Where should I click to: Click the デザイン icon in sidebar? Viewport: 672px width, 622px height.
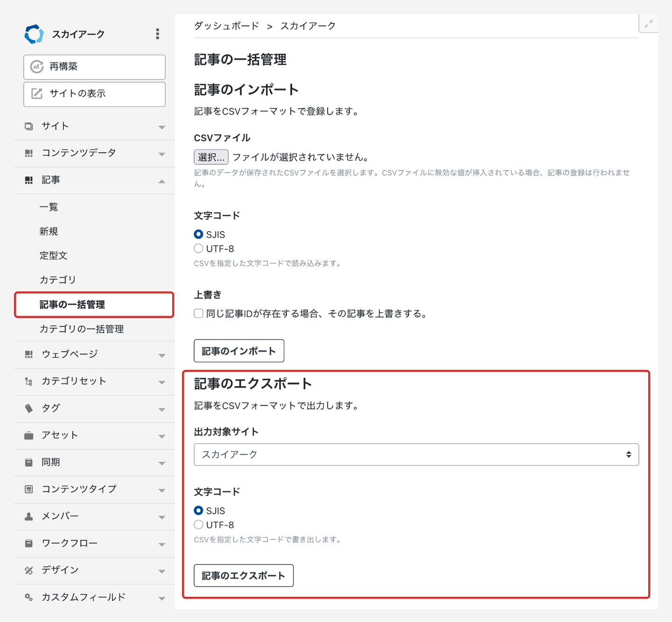(x=29, y=570)
